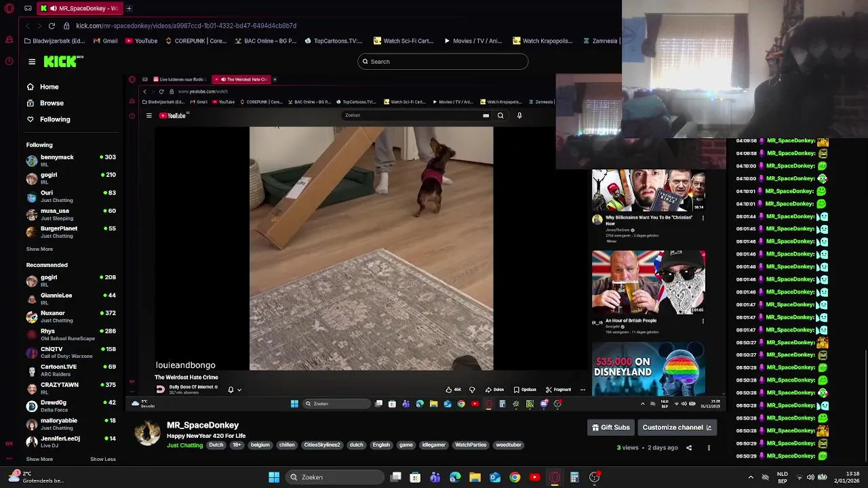Open Calculator from taskbar
The image size is (868, 488).
coord(574,477)
